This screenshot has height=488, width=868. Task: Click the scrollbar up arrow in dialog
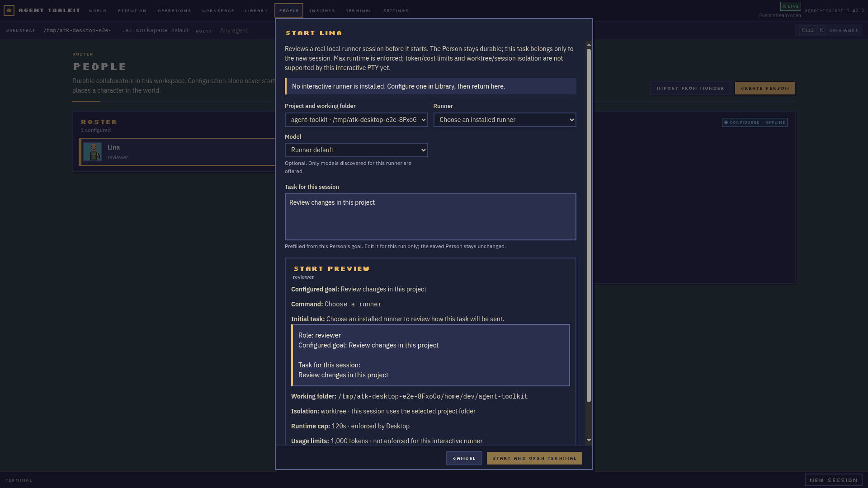tap(589, 44)
